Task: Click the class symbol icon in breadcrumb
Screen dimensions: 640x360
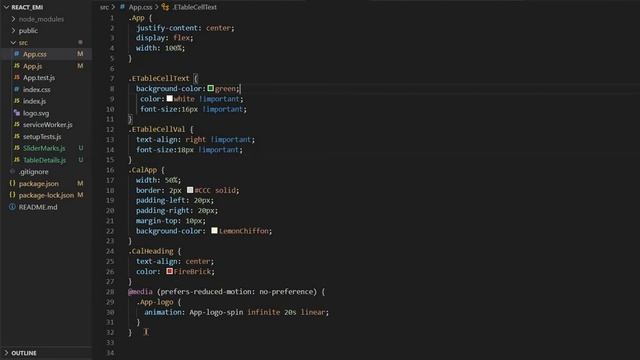Action: click(165, 7)
